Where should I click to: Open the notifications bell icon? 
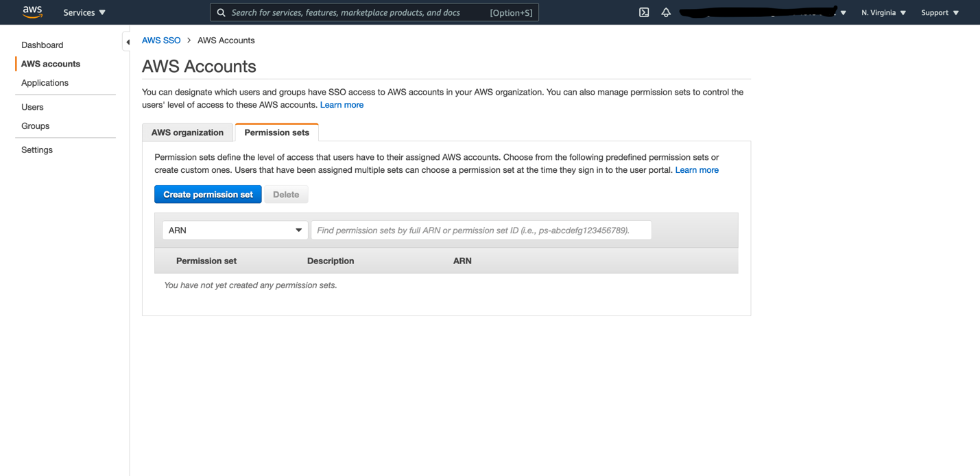coord(666,12)
